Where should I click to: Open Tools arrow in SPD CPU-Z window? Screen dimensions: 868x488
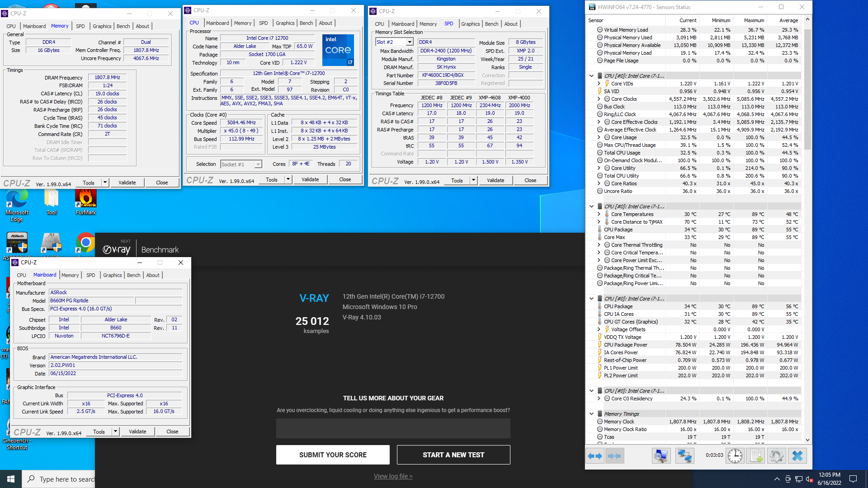click(473, 181)
